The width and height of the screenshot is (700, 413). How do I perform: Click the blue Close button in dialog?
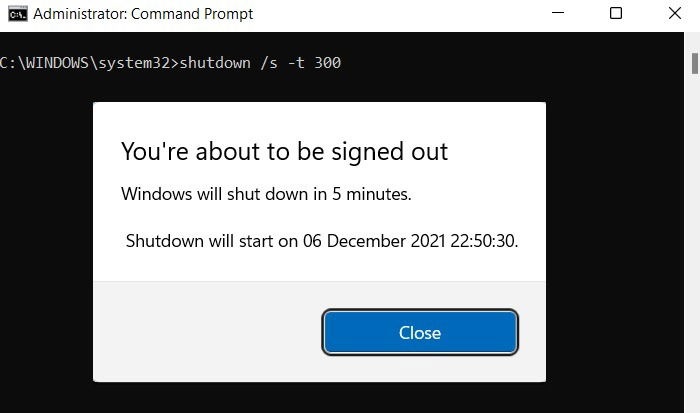point(420,333)
